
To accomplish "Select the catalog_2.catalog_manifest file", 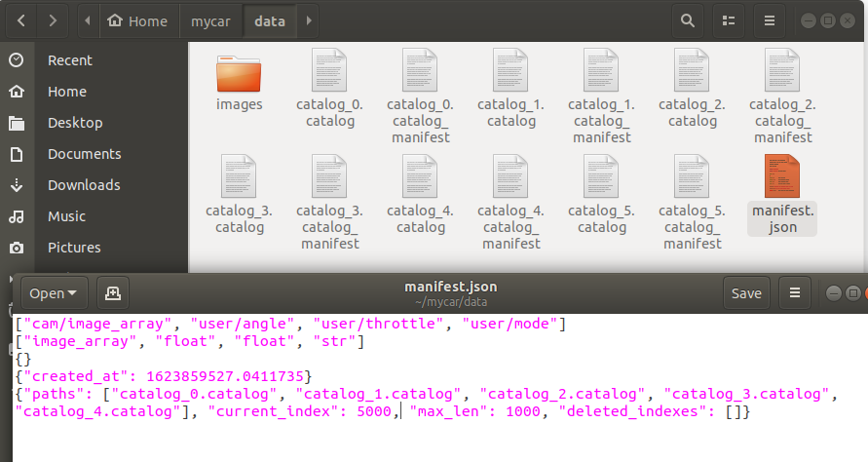I will point(782,96).
